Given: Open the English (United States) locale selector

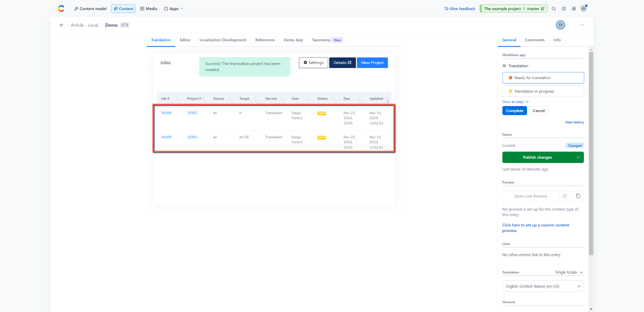Looking at the screenshot, I should click(x=543, y=286).
